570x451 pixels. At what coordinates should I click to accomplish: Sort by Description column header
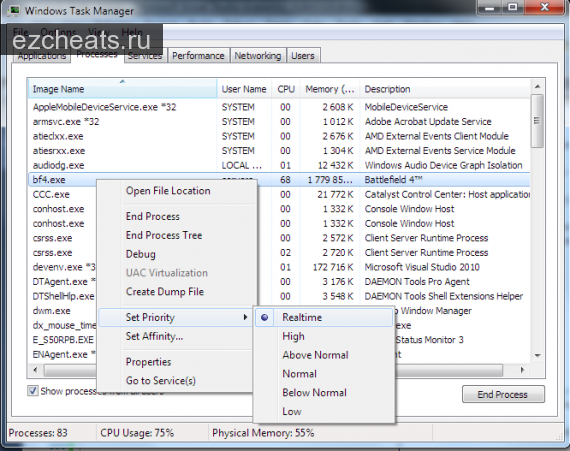[x=445, y=89]
